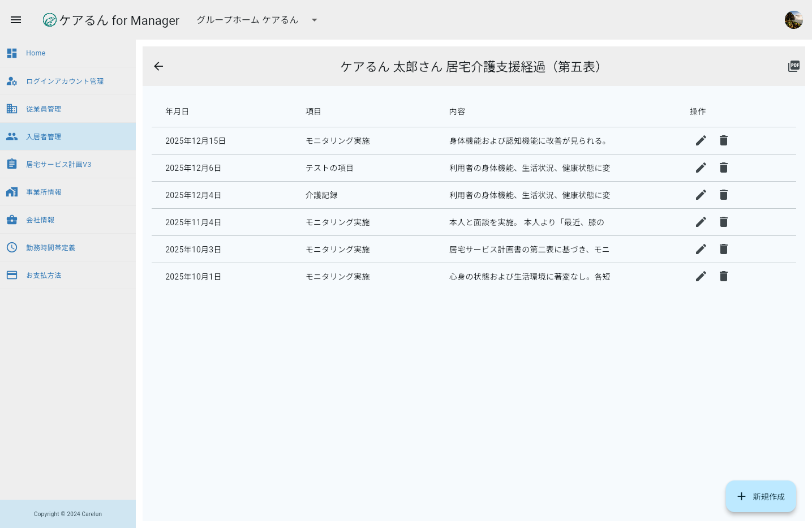The width and height of the screenshot is (812, 528).
Task: Edit the 2025年10月3日 monitoring entry
Action: click(x=701, y=249)
